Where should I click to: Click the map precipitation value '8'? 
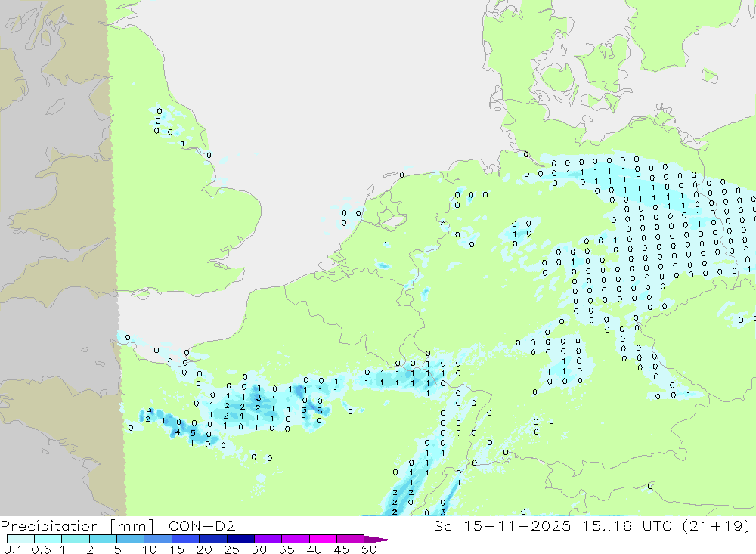319,410
